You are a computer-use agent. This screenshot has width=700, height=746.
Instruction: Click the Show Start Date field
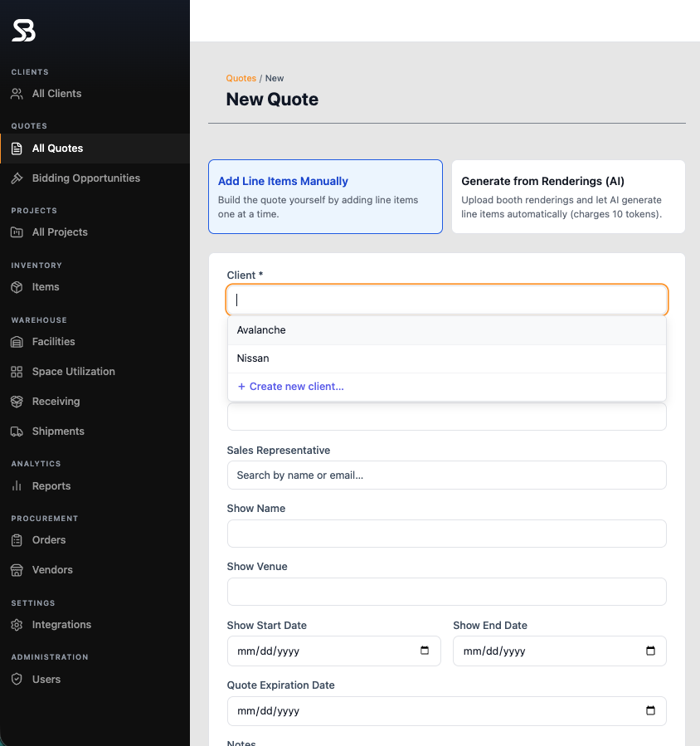334,651
